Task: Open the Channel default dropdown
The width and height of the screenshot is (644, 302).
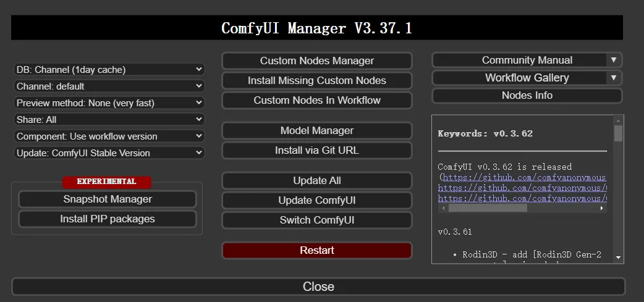Action: click(109, 86)
